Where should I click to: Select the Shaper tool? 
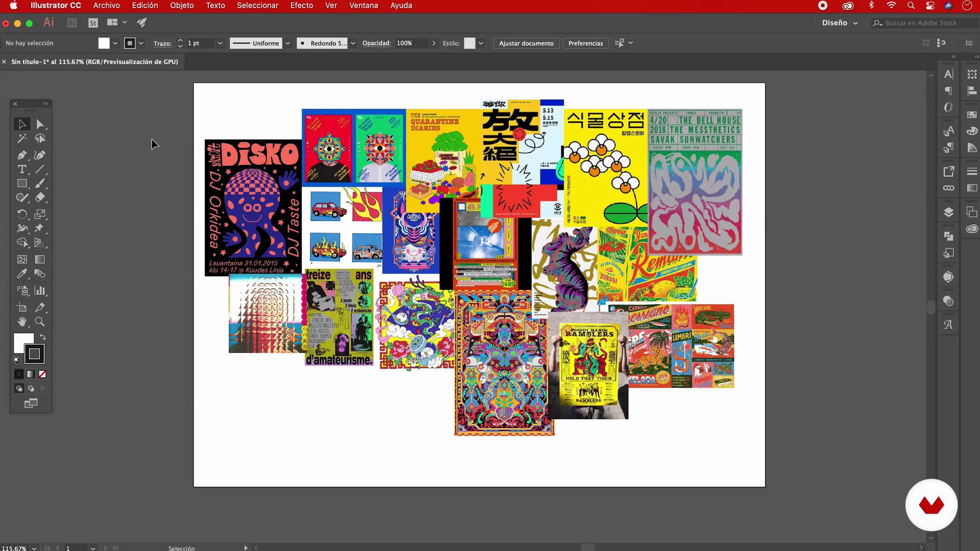pos(22,197)
